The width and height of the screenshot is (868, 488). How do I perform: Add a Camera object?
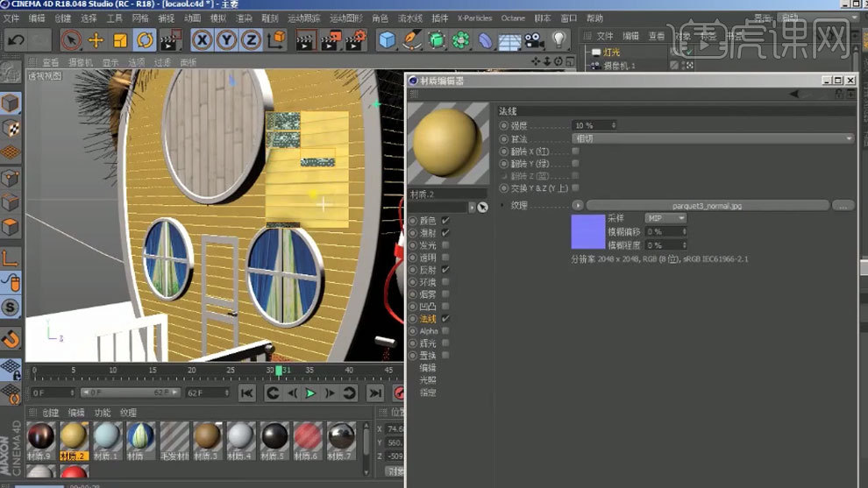click(534, 40)
